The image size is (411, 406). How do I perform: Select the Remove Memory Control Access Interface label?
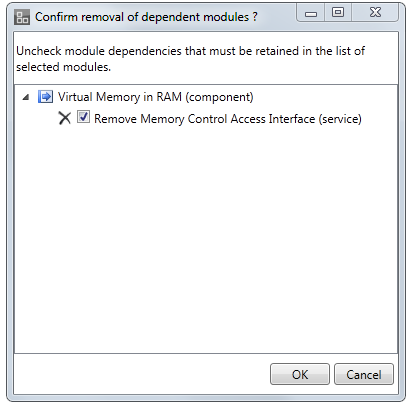point(228,119)
